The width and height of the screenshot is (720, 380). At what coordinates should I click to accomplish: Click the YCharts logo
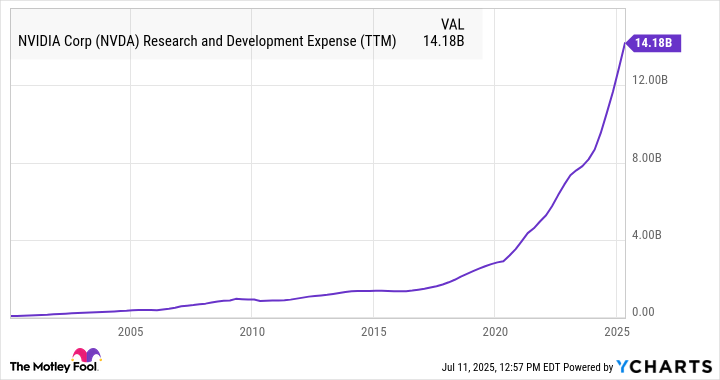[664, 366]
